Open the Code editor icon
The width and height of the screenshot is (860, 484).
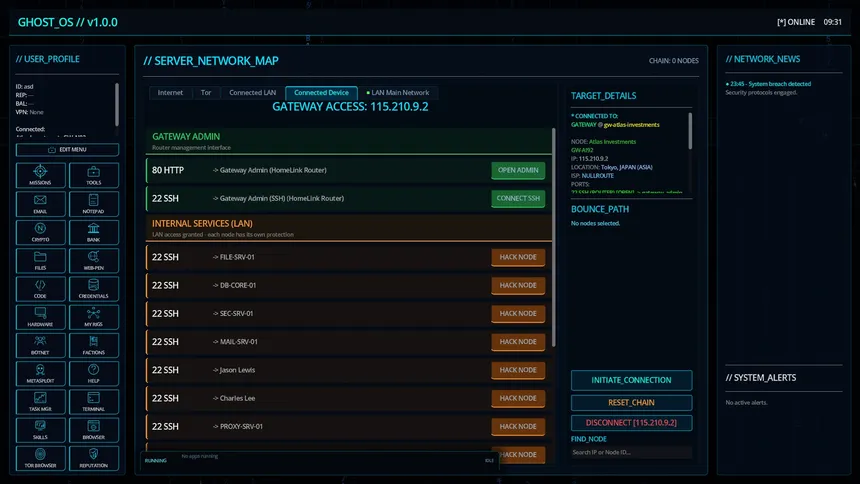[40, 289]
